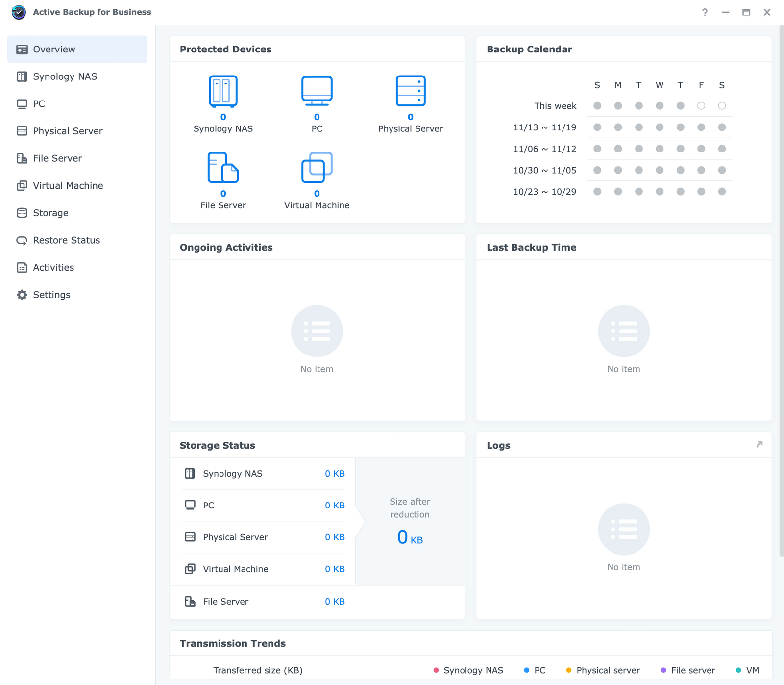Image resolution: width=784 pixels, height=685 pixels.
Task: Click the Ongoing Activities empty list icon
Action: [x=317, y=331]
